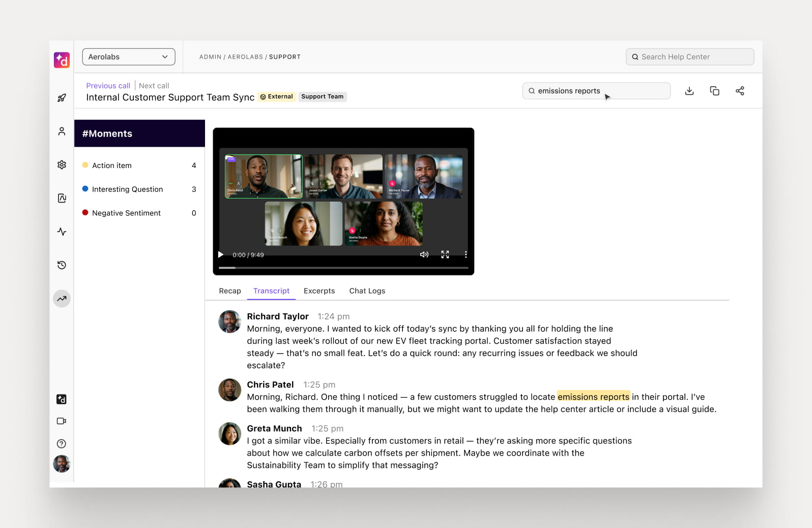Switch to the Recap tab
The image size is (812, 528).
click(x=230, y=291)
